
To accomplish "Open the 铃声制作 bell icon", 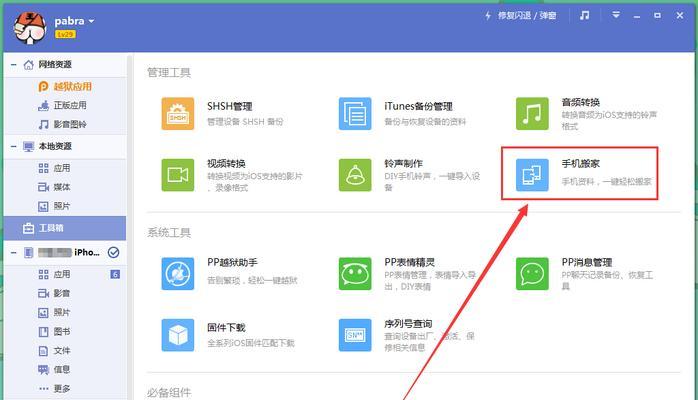I will (x=355, y=175).
